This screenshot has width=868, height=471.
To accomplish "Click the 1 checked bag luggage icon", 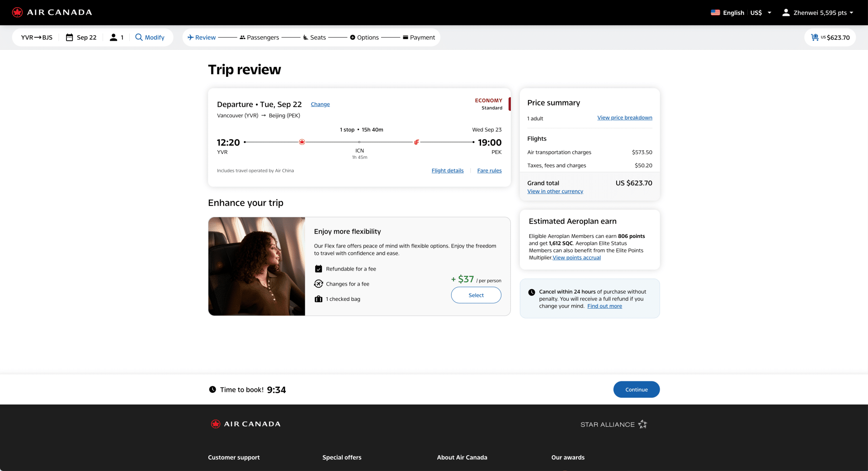I will 319,299.
